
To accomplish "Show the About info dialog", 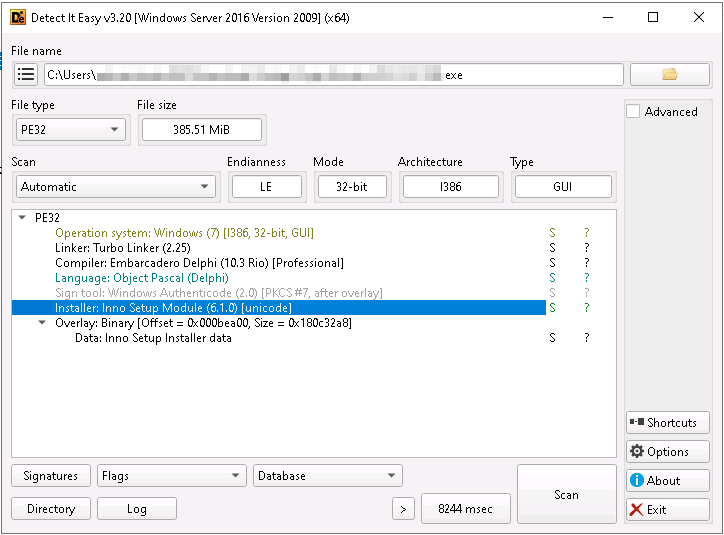I will coord(667,481).
